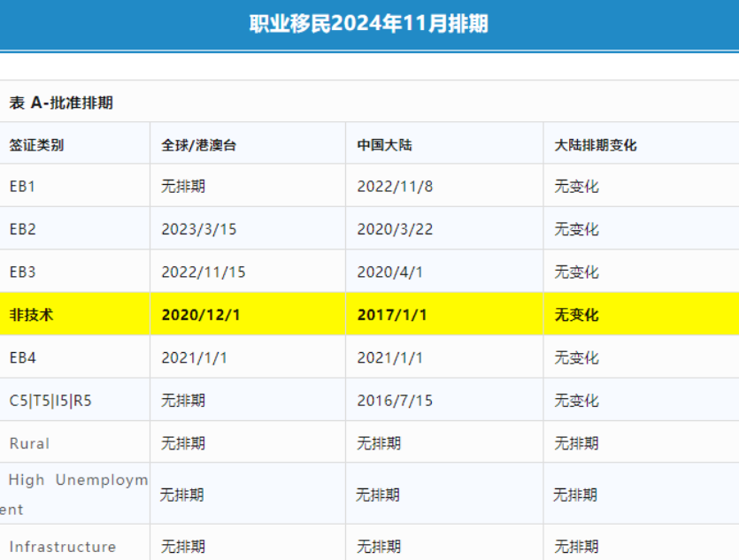Select the EB1 row label
739x560 pixels.
click(x=22, y=187)
